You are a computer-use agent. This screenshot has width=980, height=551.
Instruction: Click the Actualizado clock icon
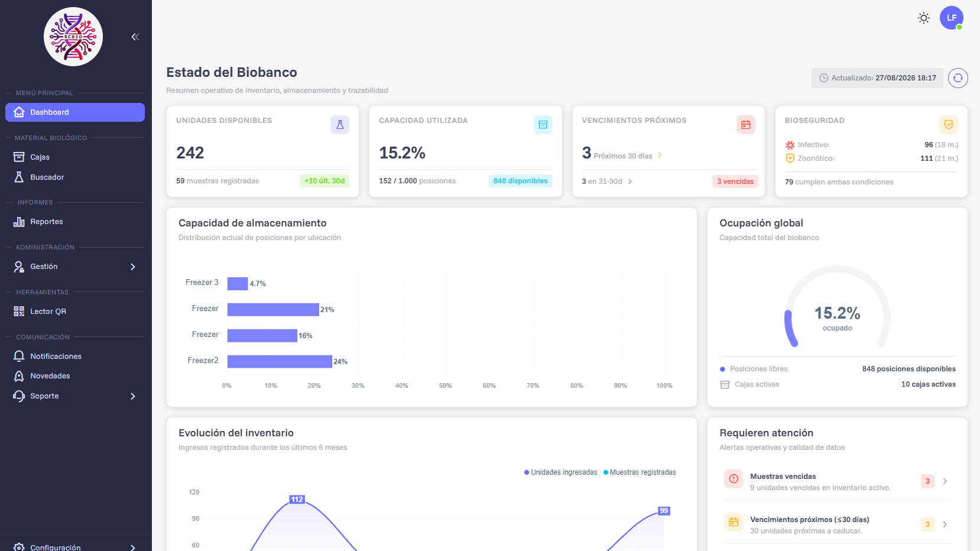coord(824,78)
